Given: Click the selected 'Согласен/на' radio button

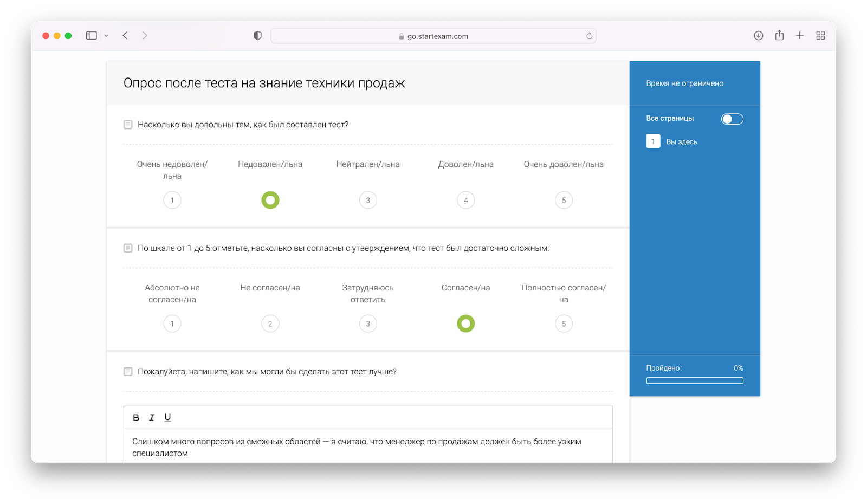Looking at the screenshot, I should 466,324.
